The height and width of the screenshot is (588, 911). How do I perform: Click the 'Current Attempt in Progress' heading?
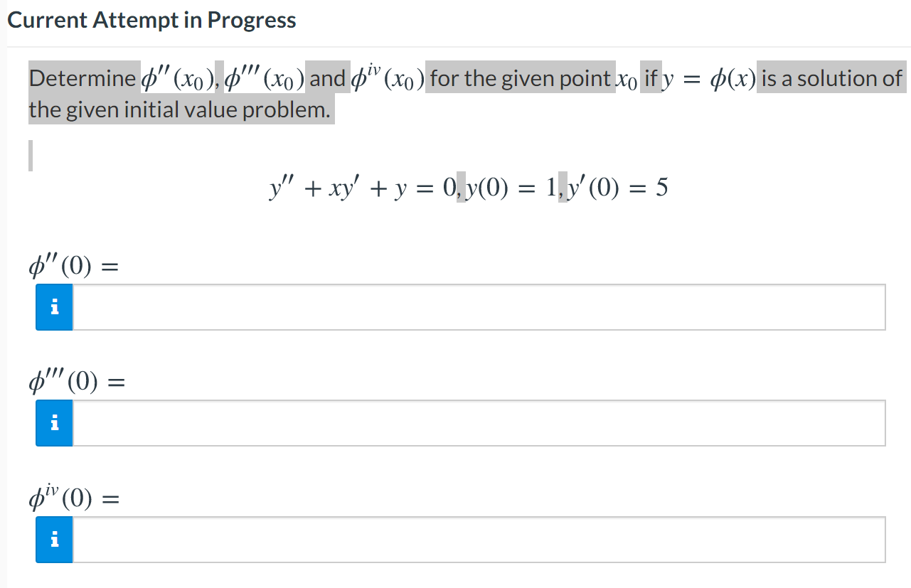[151, 19]
